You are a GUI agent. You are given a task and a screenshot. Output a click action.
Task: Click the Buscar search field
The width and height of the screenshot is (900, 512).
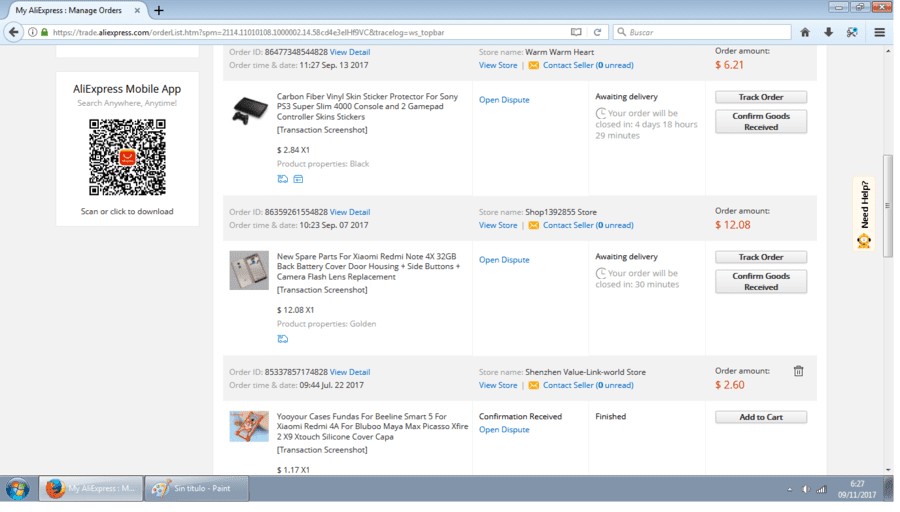coord(702,33)
